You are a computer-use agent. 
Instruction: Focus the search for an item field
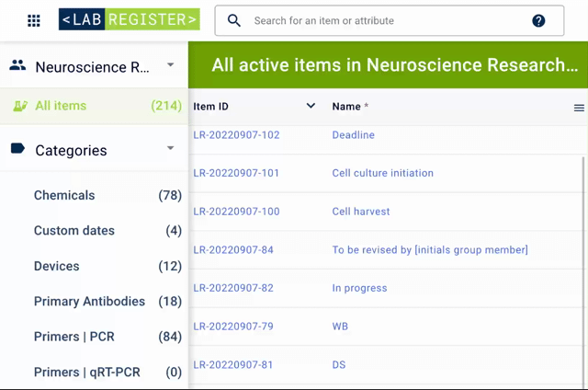click(x=390, y=20)
